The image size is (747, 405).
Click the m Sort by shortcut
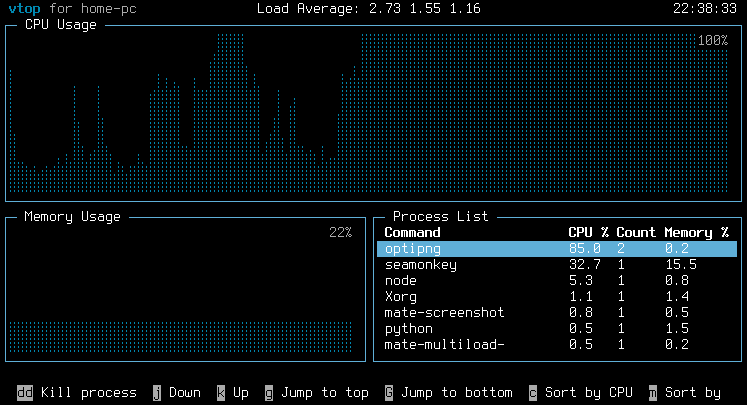685,393
